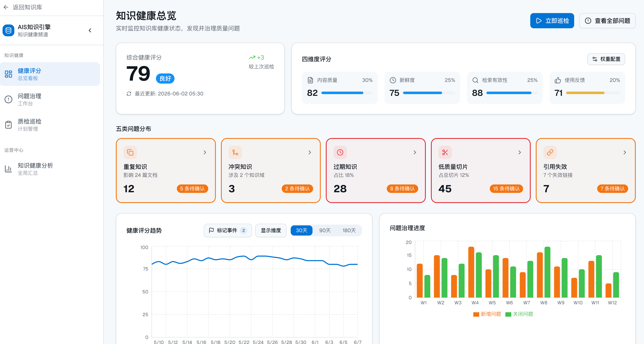Expand 低质量切片 card with its chevron
Image resolution: width=644 pixels, height=344 pixels.
(x=520, y=153)
